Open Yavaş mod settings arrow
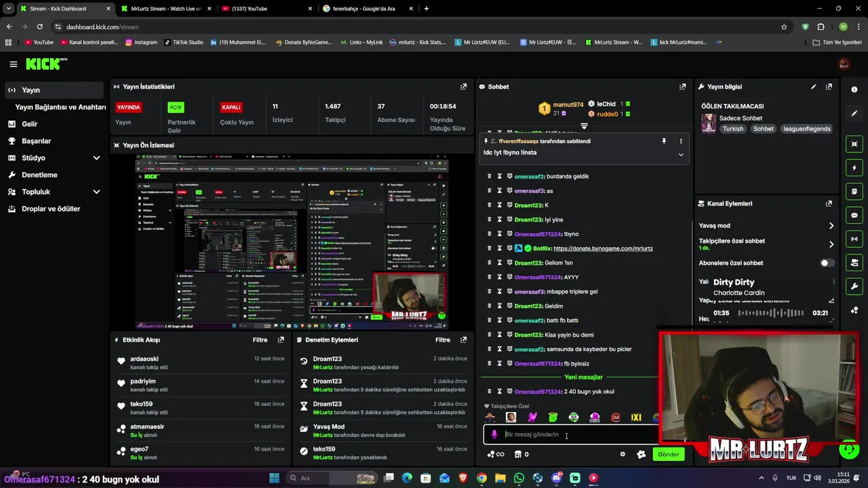This screenshot has width=868, height=488. [x=831, y=226]
